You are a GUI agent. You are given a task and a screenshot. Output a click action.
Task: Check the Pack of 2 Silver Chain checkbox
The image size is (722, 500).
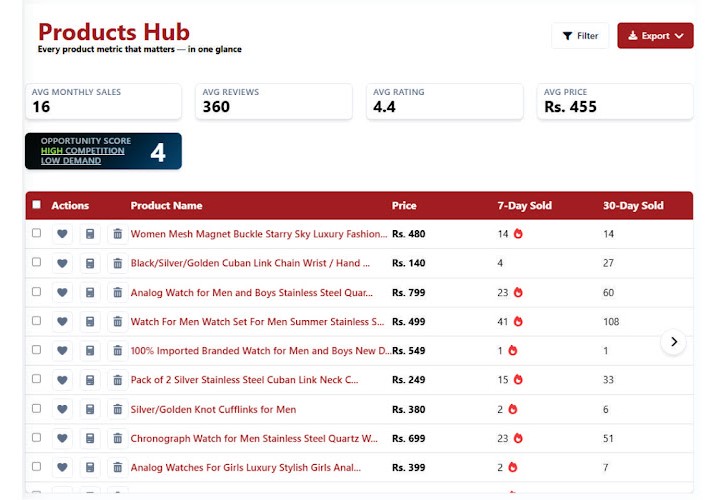pyautogui.click(x=36, y=378)
